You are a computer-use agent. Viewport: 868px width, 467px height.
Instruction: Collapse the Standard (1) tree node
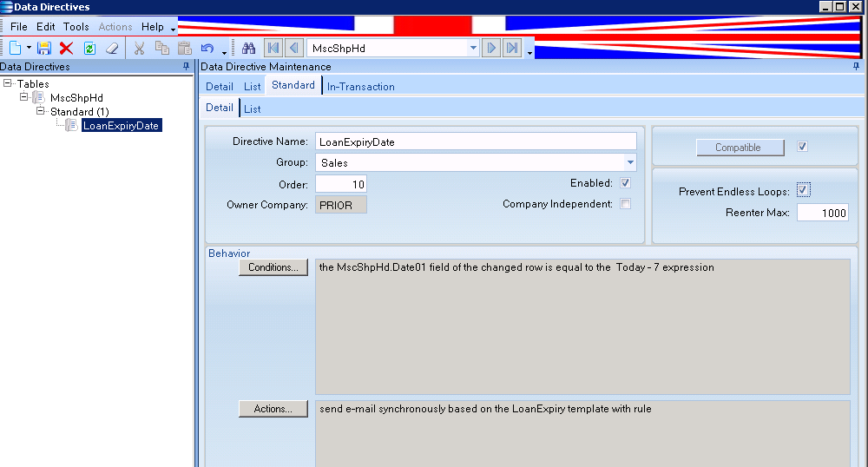click(x=41, y=110)
